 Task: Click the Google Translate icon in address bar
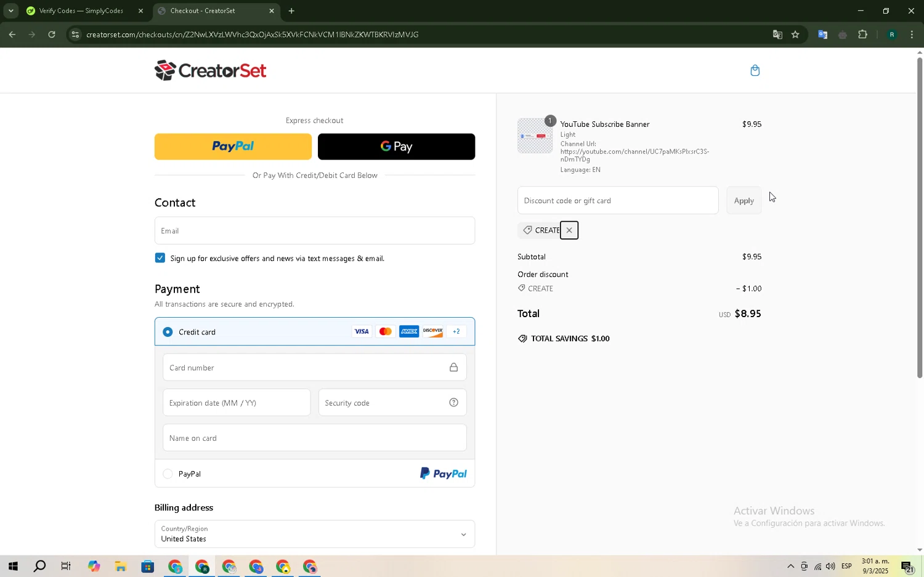(x=777, y=34)
